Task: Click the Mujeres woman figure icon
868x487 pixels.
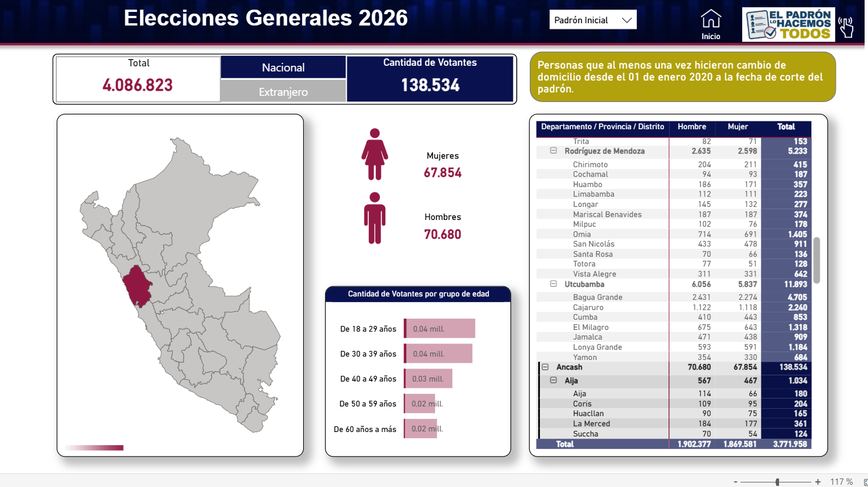Action: coord(375,154)
